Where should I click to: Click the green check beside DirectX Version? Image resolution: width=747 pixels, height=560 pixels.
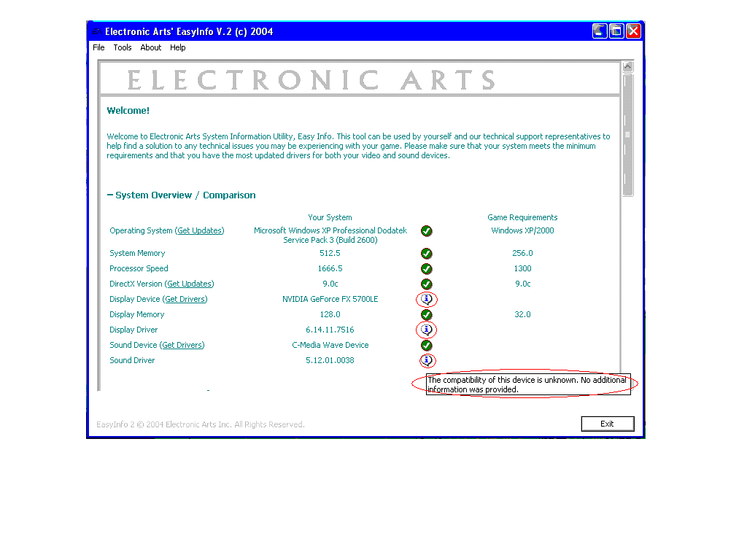(x=427, y=284)
